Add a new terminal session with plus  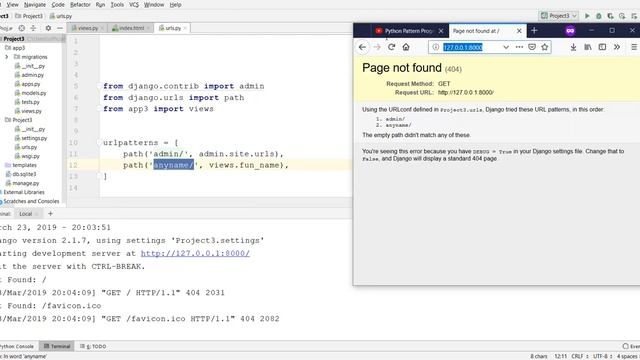coord(50,213)
